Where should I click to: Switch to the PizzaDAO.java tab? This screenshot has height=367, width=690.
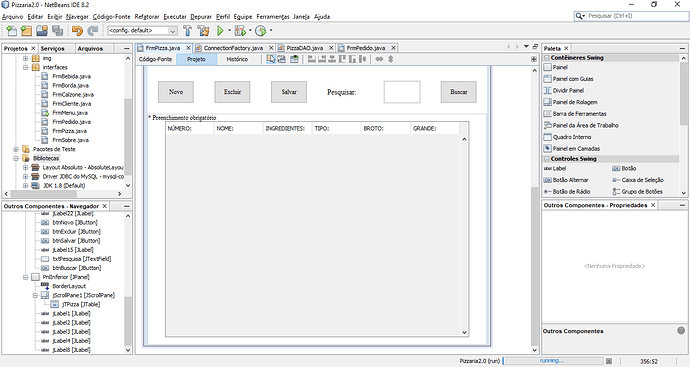(305, 48)
